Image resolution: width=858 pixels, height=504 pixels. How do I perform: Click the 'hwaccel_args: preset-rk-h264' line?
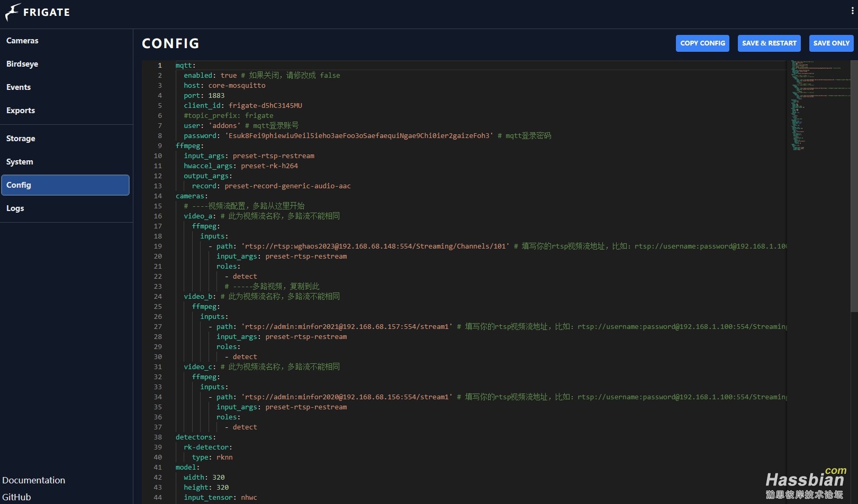click(x=241, y=166)
